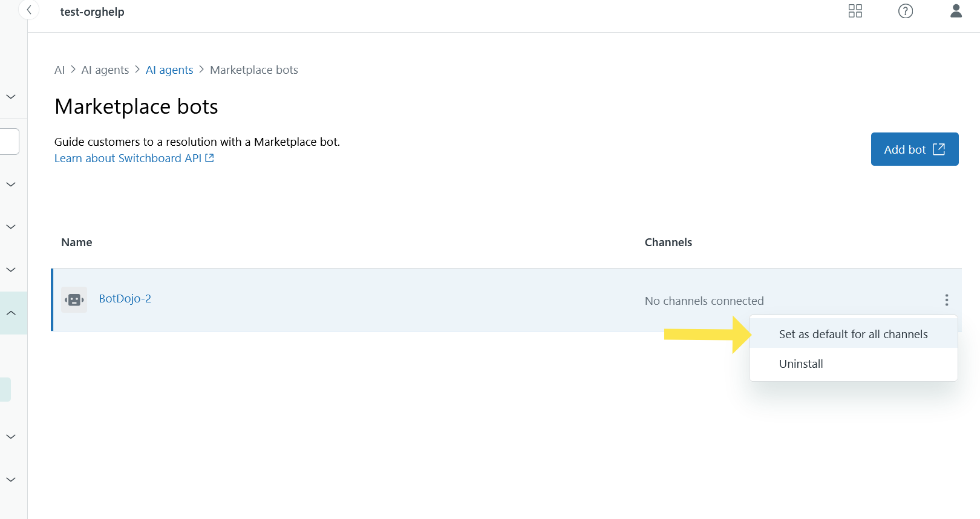Select Set as default for all channels

tap(853, 335)
